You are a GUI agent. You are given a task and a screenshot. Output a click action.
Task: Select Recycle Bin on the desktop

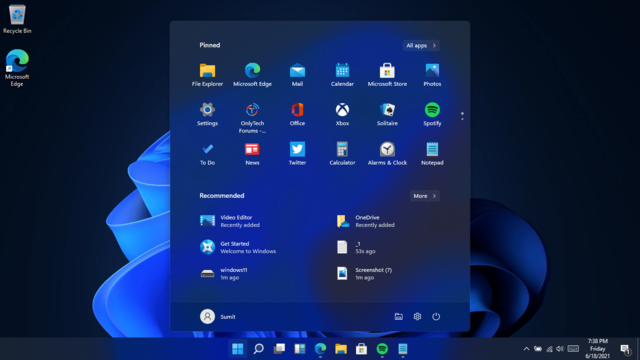tap(17, 19)
